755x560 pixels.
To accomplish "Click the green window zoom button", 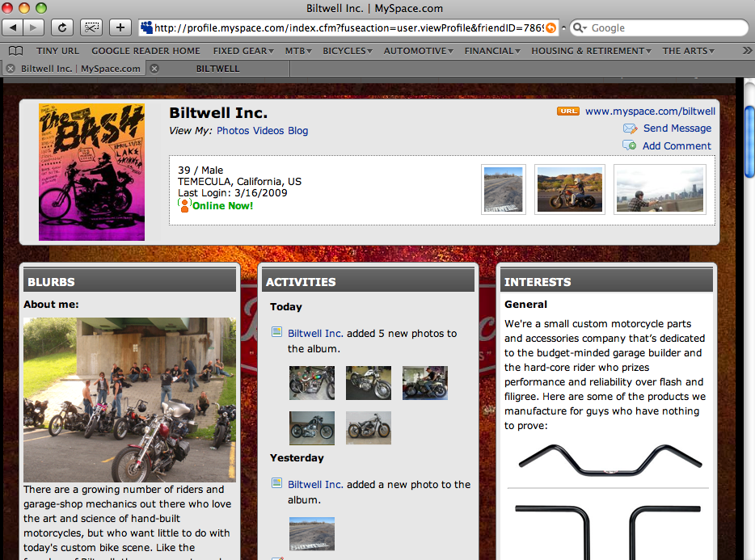I will click(x=41, y=8).
